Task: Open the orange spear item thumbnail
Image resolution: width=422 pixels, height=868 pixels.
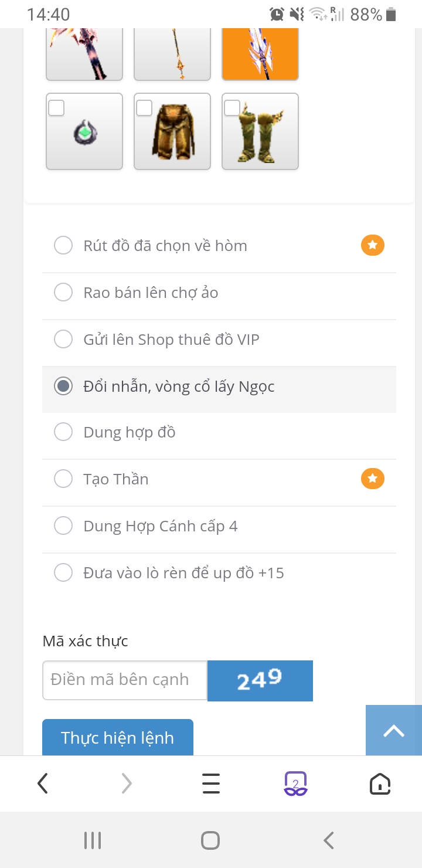Action: click(x=260, y=53)
